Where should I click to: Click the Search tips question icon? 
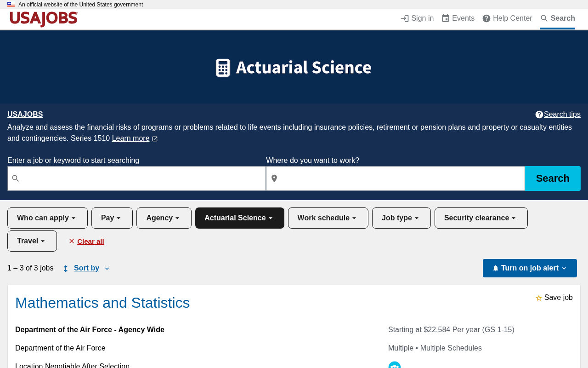click(539, 115)
